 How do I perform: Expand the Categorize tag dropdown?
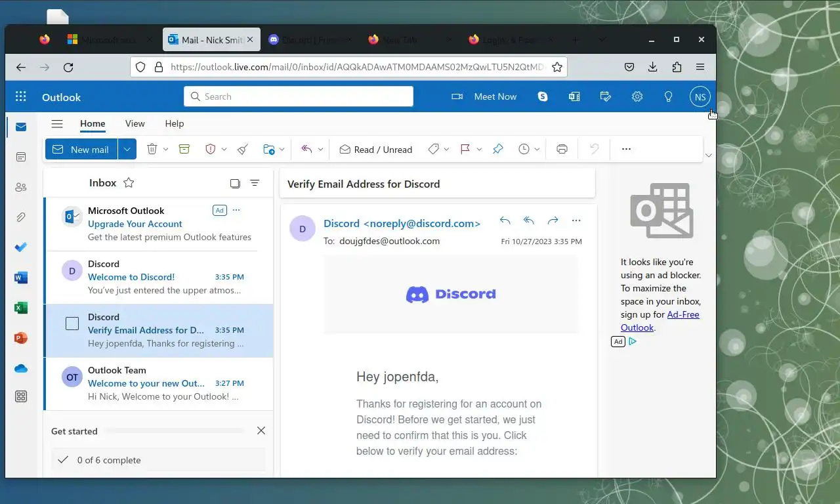pos(446,149)
